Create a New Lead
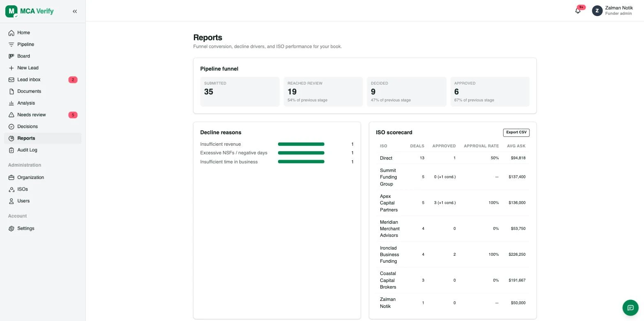This screenshot has height=321, width=644. [x=43, y=68]
